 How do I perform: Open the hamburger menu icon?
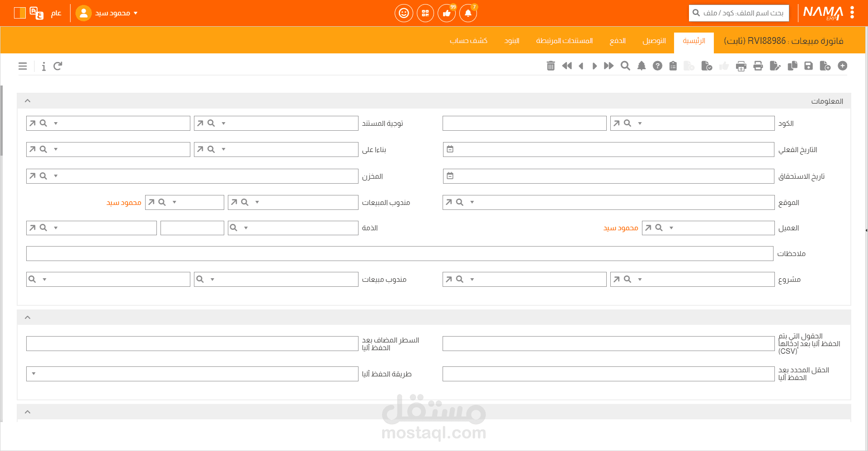click(23, 66)
